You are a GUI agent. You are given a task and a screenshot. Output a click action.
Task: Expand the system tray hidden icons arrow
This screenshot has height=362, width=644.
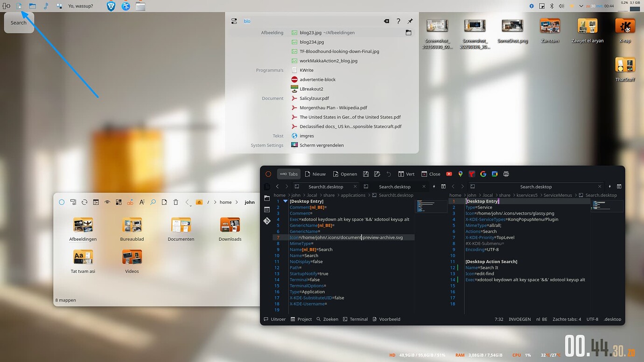pos(581,6)
